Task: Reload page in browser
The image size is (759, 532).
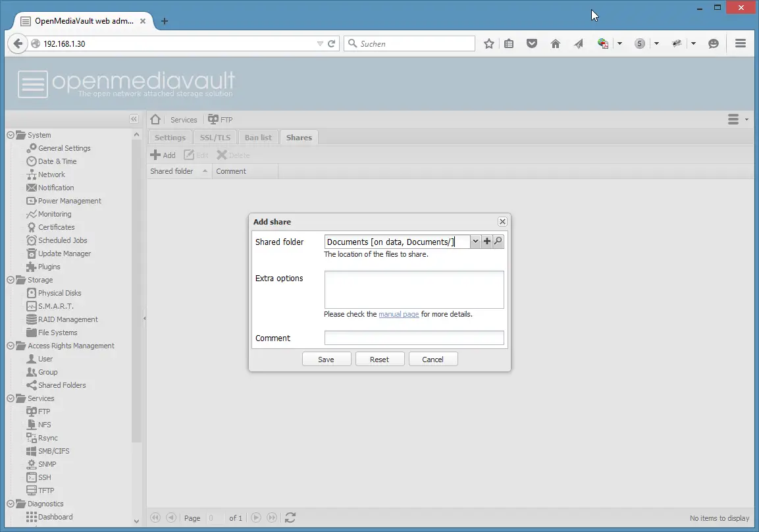Action: click(x=332, y=43)
